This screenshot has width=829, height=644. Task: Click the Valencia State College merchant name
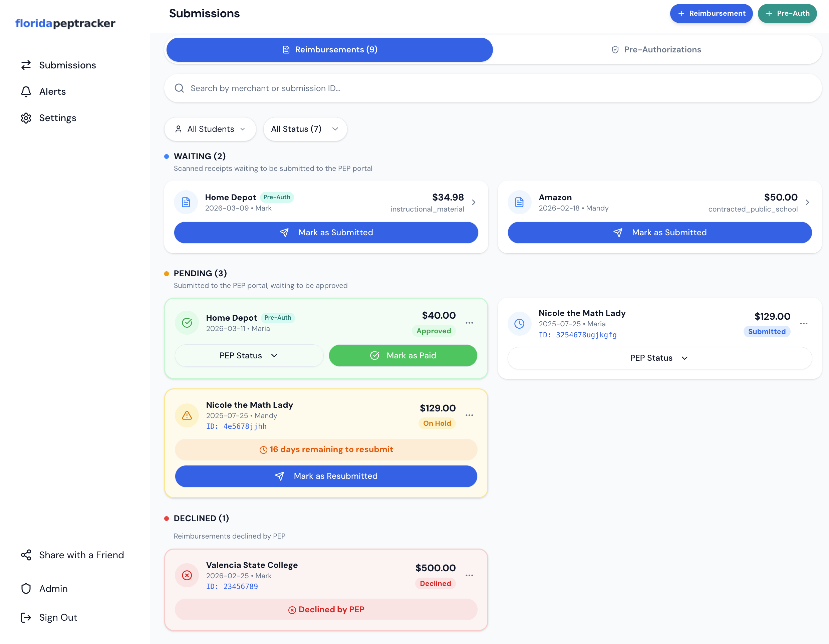[x=252, y=565]
